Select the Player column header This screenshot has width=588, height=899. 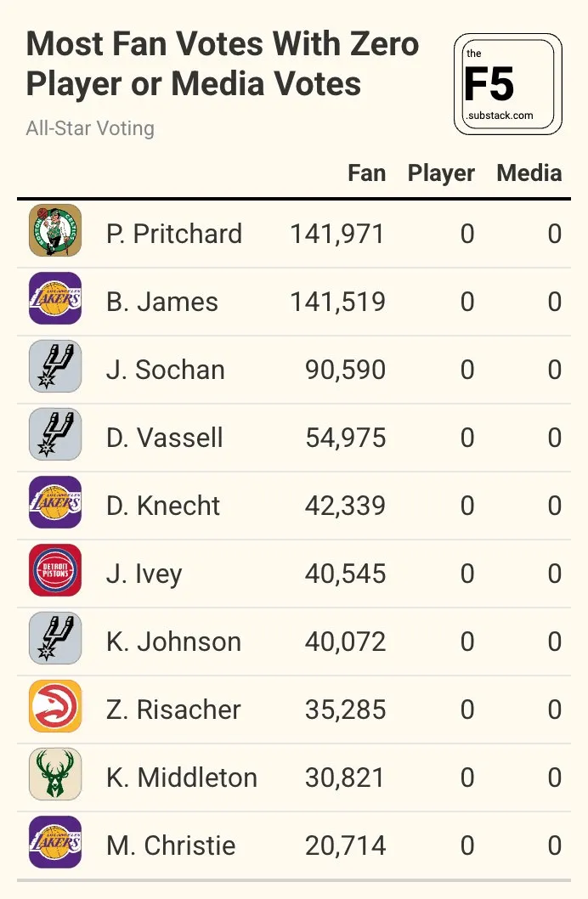(441, 173)
